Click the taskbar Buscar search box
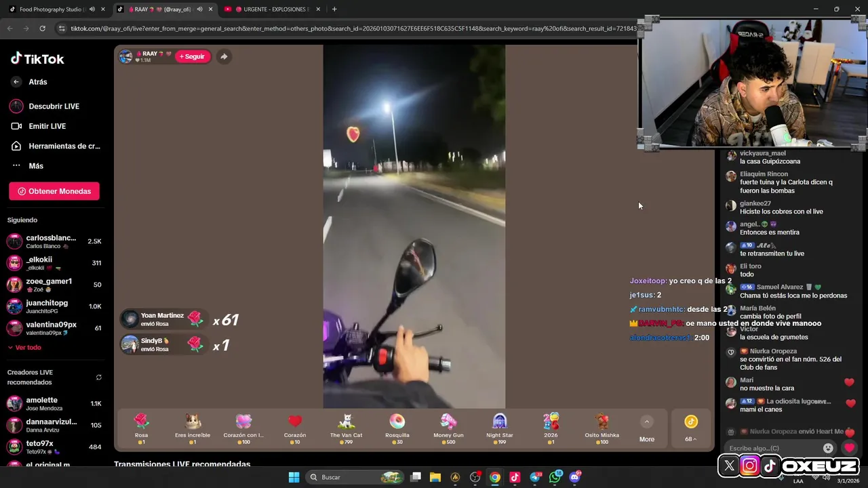 tap(355, 477)
